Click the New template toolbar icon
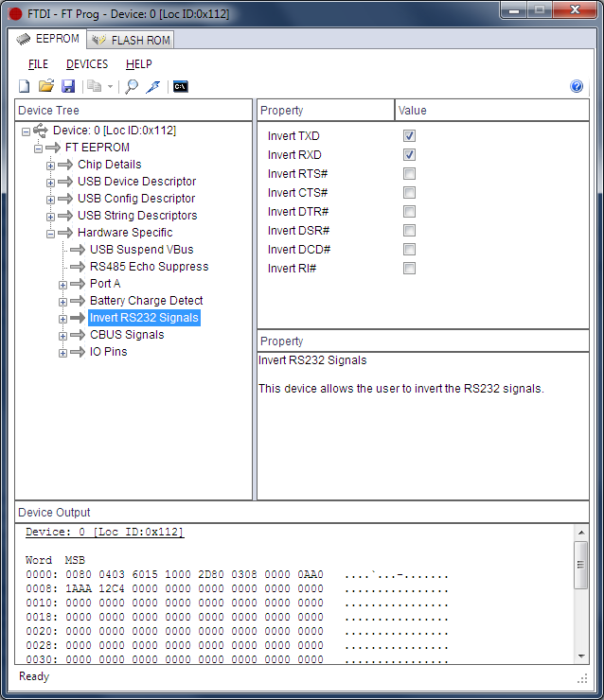 [25, 86]
